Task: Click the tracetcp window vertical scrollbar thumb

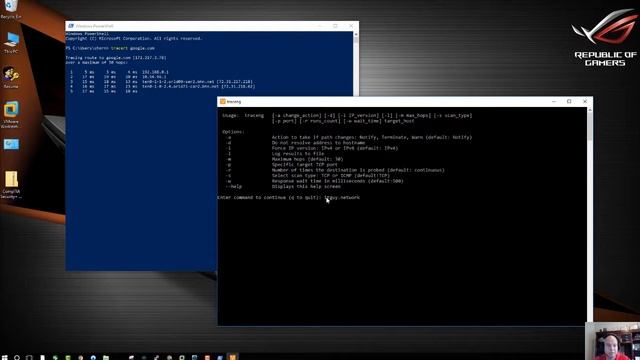Action: [x=589, y=127]
